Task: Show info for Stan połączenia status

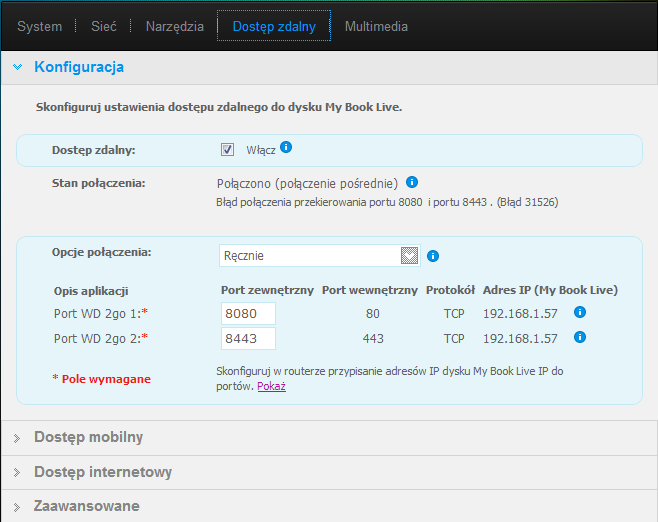Action: [412, 182]
